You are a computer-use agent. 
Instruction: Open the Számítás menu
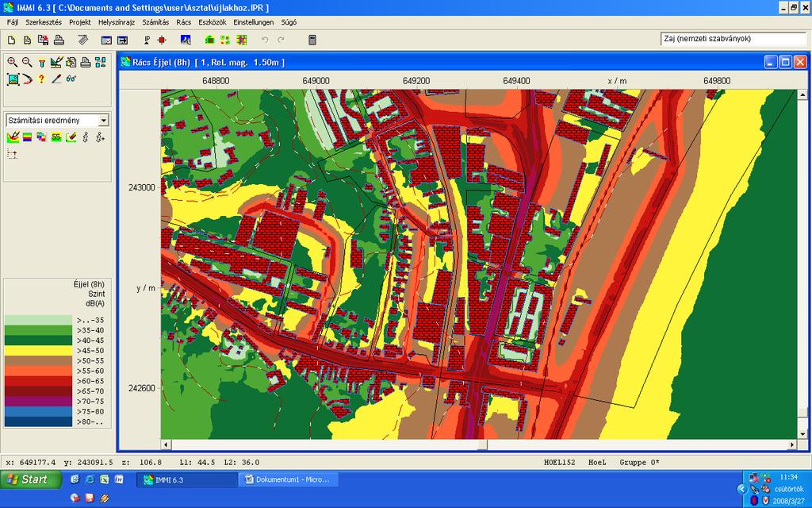[x=155, y=22]
